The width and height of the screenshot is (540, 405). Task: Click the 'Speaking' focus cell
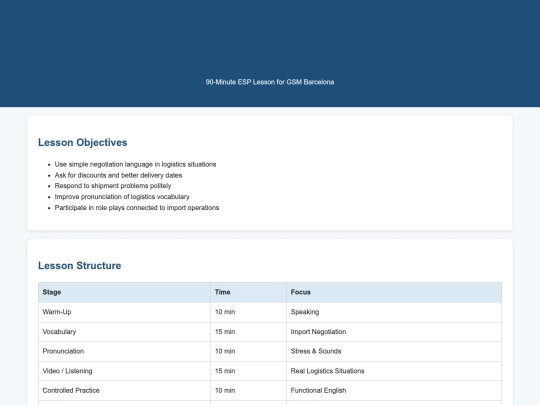point(394,312)
